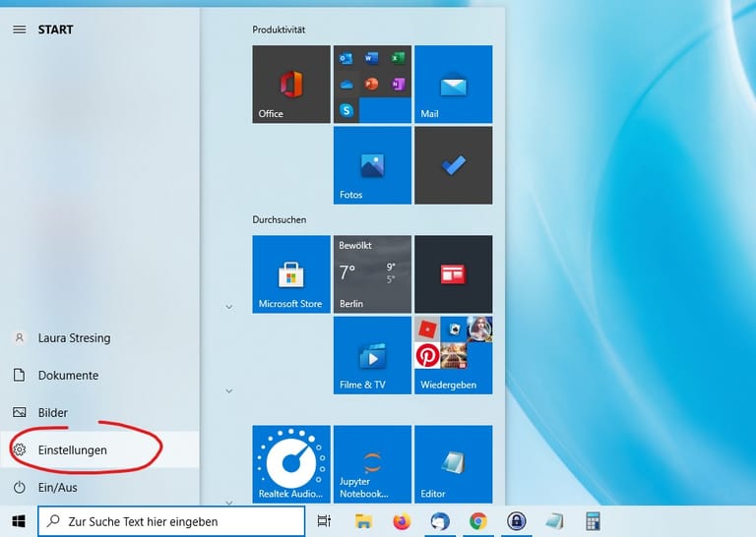Open the padlock app on the taskbar
Screen dimensions: 756x537
(x=516, y=521)
